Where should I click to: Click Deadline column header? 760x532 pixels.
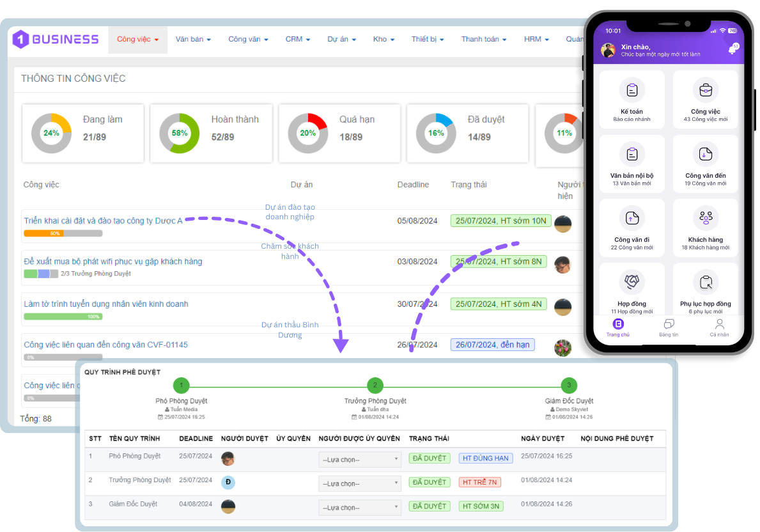click(413, 185)
